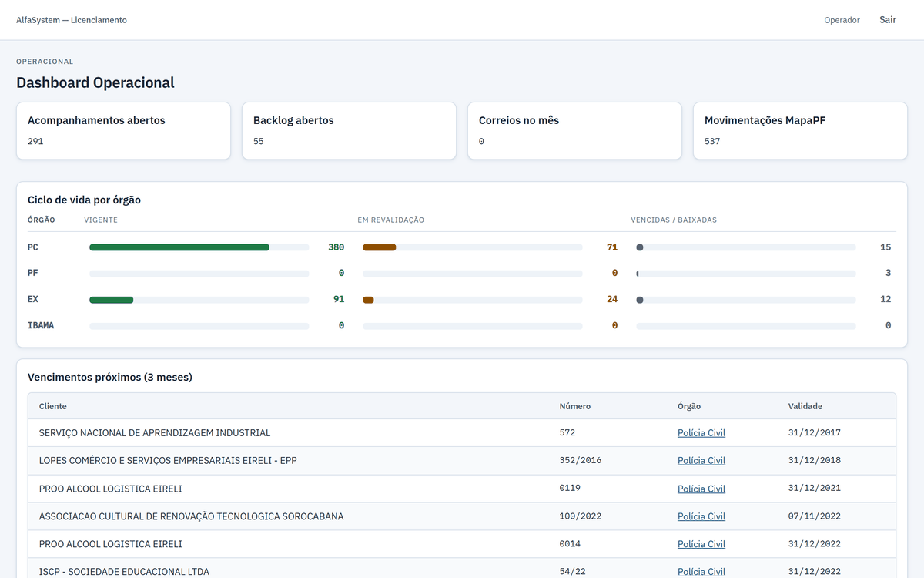The image size is (924, 578).
Task: Open Polícia Civil link for ASSOCIACAO CULTURAL row
Action: tap(701, 516)
